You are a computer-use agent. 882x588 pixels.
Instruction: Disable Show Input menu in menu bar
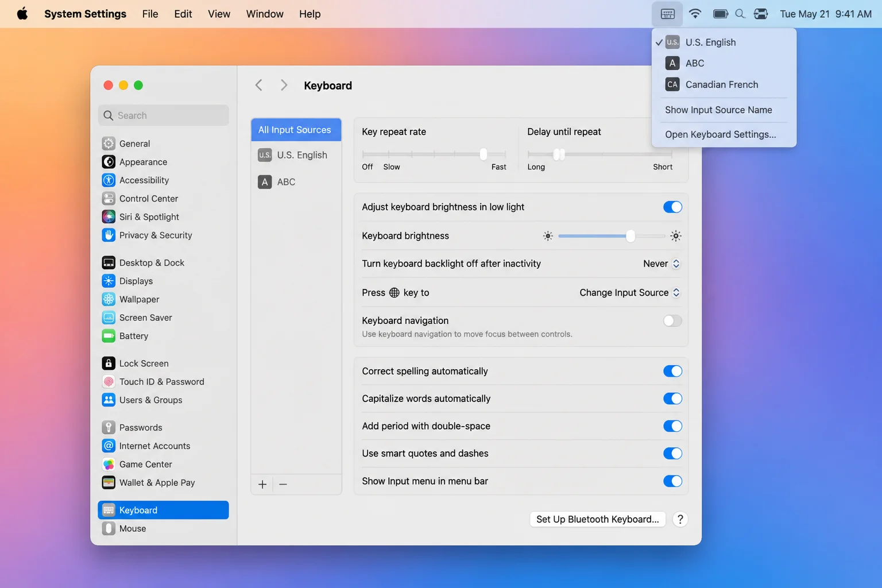tap(672, 481)
